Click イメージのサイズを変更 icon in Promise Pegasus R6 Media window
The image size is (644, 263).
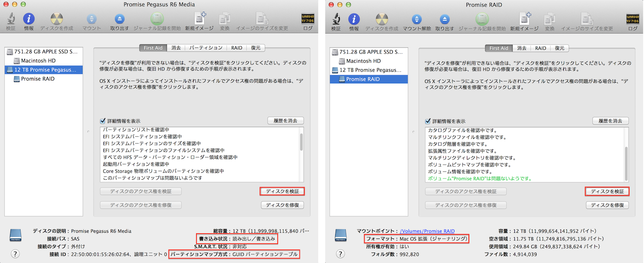point(262,19)
